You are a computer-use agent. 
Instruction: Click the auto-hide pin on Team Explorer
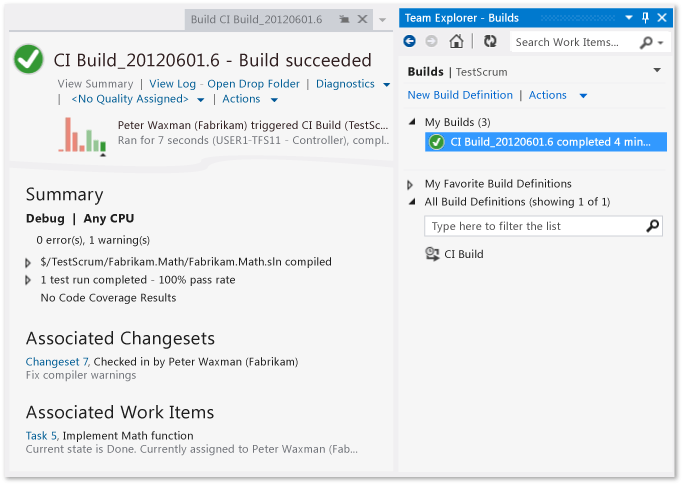(x=645, y=18)
